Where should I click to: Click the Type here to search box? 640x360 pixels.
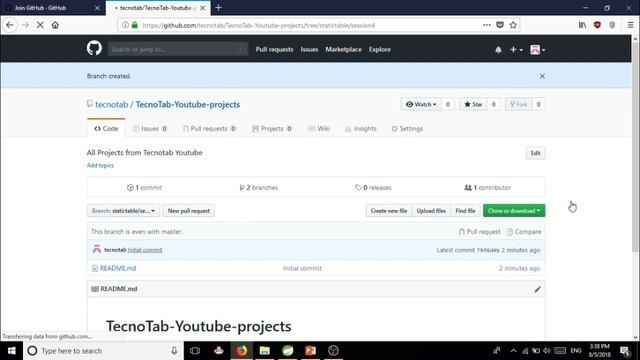[102, 351]
